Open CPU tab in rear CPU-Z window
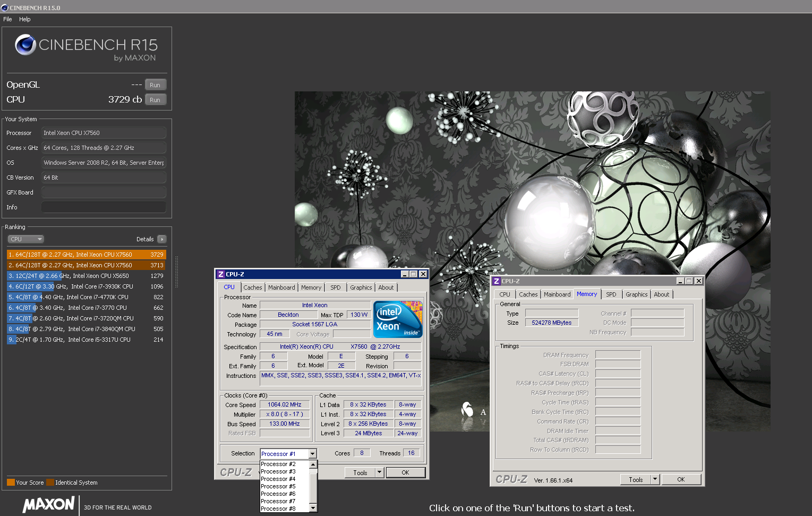812x516 pixels. pos(505,294)
